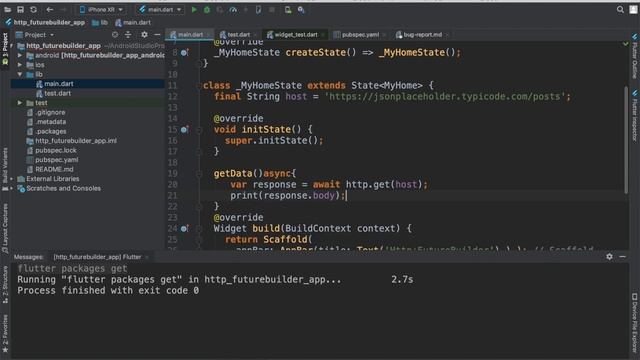The width and height of the screenshot is (640, 360).
Task: Click the Synchronize refresh toolbar icon
Action: (33, 9)
